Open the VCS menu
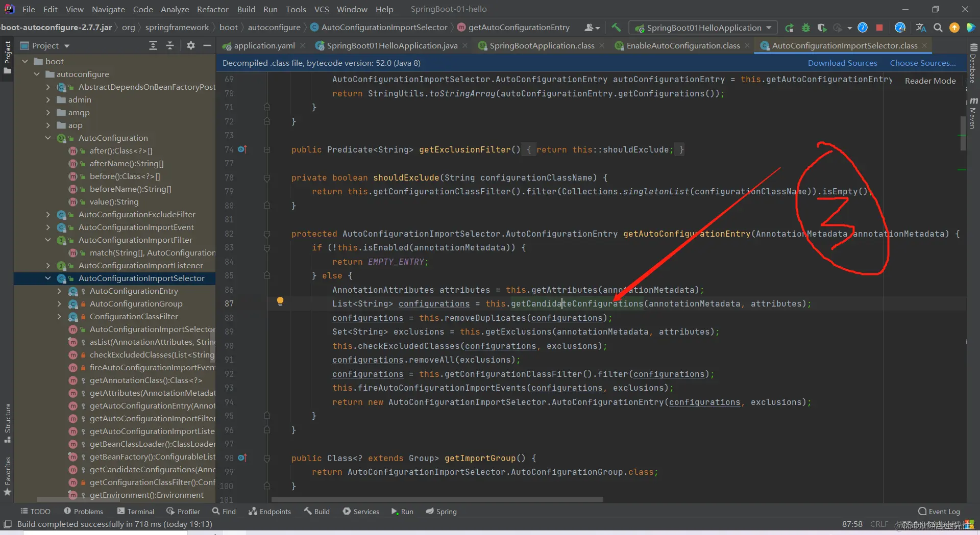980x535 pixels. pos(322,9)
